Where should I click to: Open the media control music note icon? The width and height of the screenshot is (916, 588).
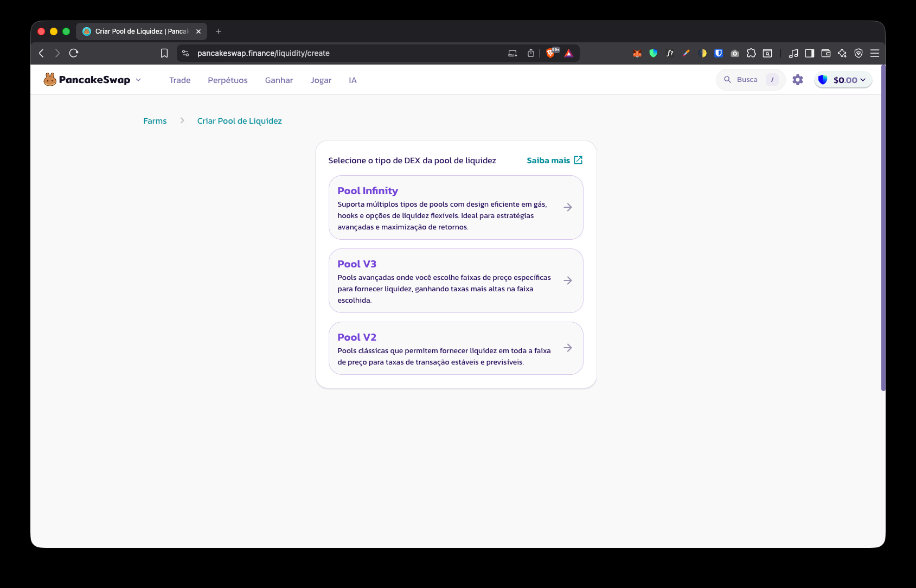[x=793, y=53]
